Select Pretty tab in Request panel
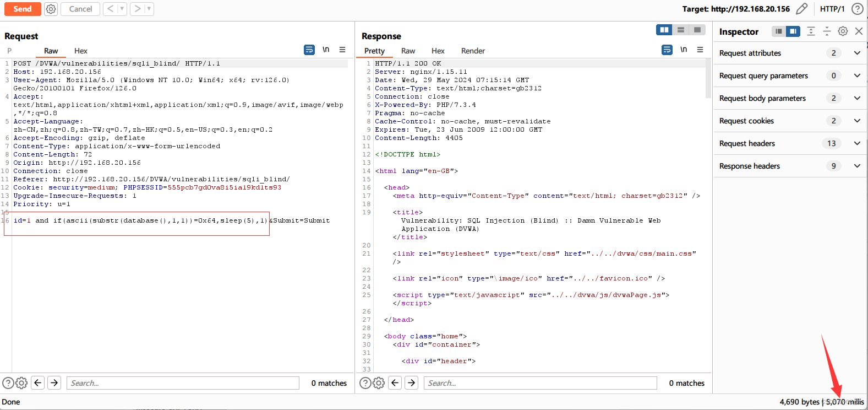The width and height of the screenshot is (868, 410). [x=9, y=51]
